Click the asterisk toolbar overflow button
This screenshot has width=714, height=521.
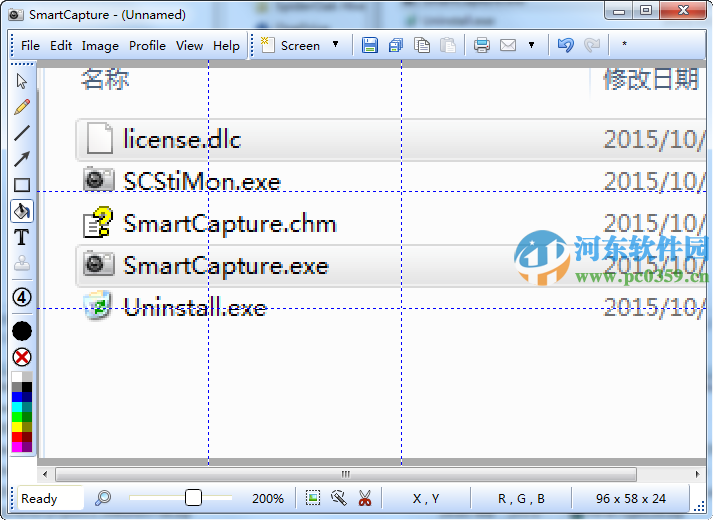[x=624, y=44]
